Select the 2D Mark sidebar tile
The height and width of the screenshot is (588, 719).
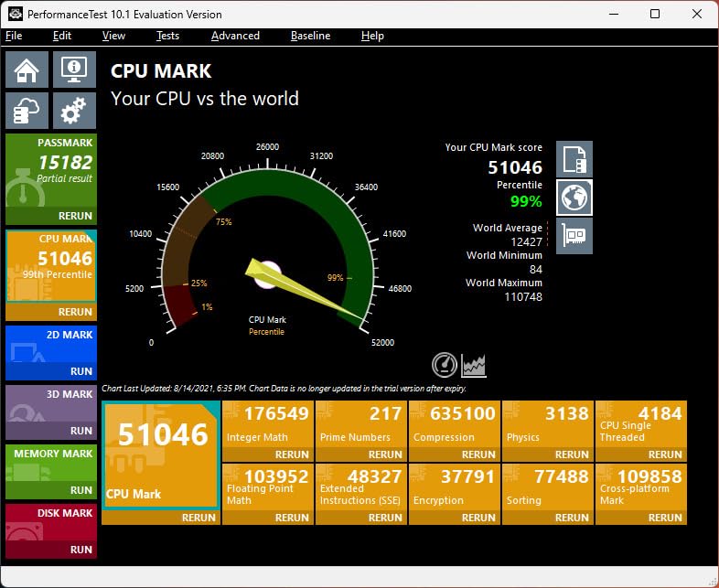[51, 344]
